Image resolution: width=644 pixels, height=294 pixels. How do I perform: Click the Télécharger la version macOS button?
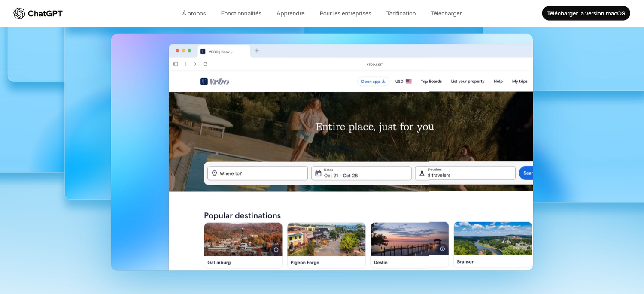[586, 13]
